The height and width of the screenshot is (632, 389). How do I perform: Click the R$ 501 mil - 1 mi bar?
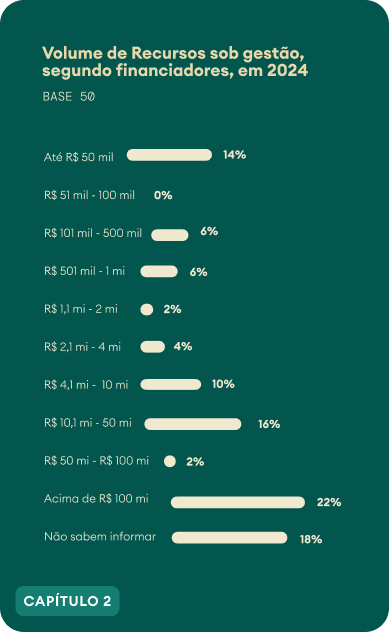tap(159, 272)
